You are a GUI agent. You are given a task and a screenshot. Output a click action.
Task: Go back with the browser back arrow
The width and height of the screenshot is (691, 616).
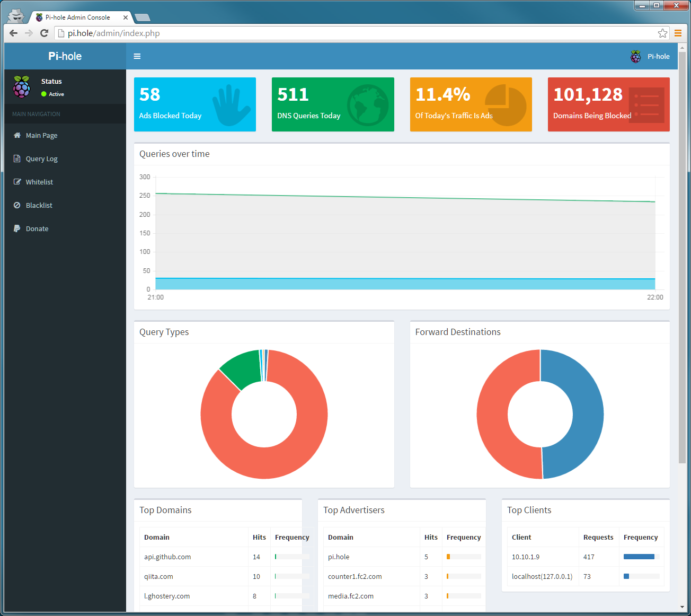(14, 33)
